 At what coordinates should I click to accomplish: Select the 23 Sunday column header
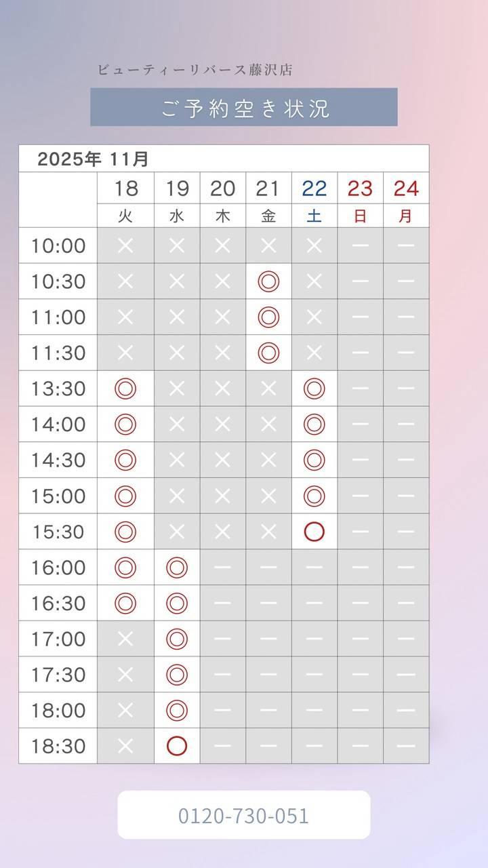pyautogui.click(x=361, y=200)
